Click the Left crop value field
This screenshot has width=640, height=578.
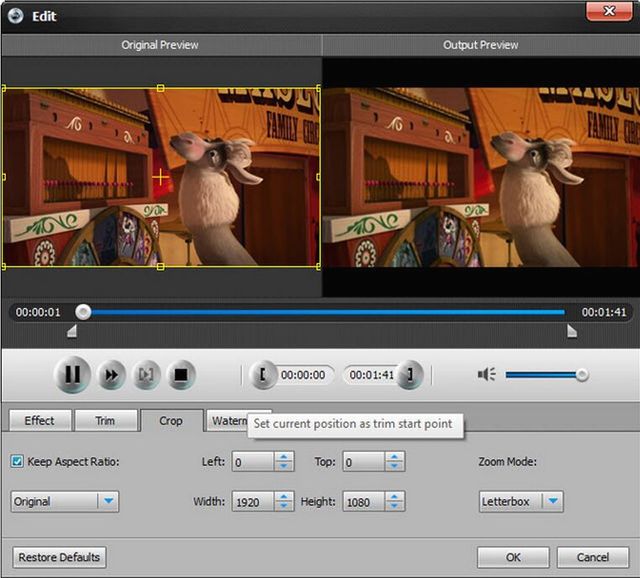(x=253, y=462)
